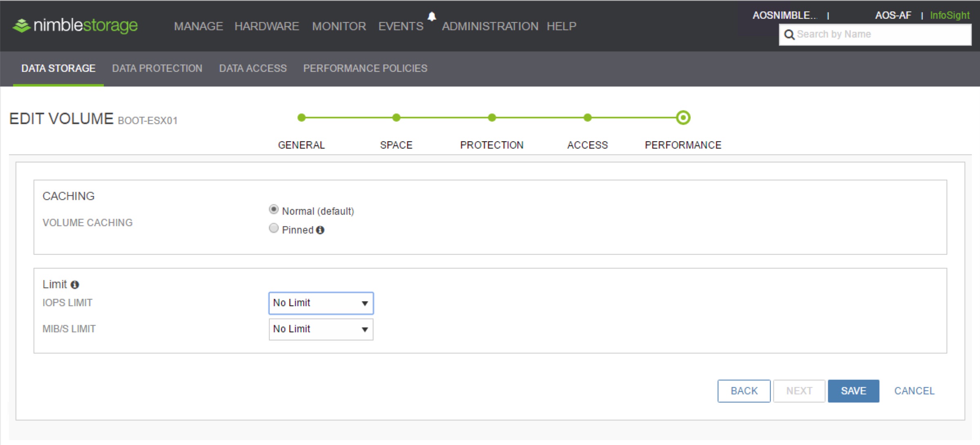
Task: Navigate to SPACE step on wizard
Action: [x=396, y=117]
